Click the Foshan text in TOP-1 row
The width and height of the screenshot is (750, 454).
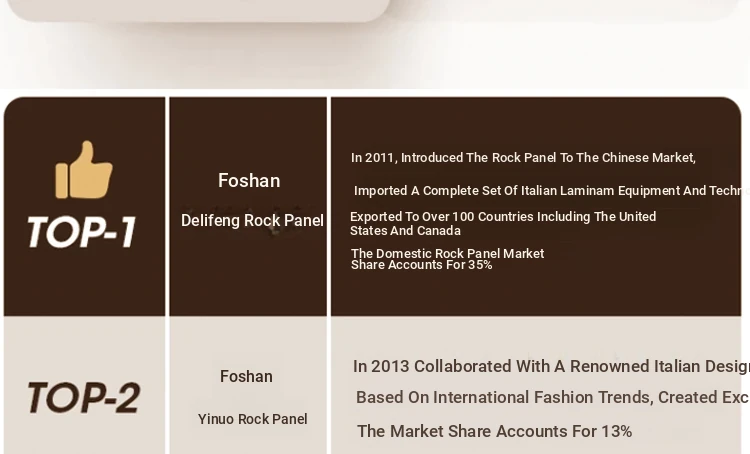249,181
